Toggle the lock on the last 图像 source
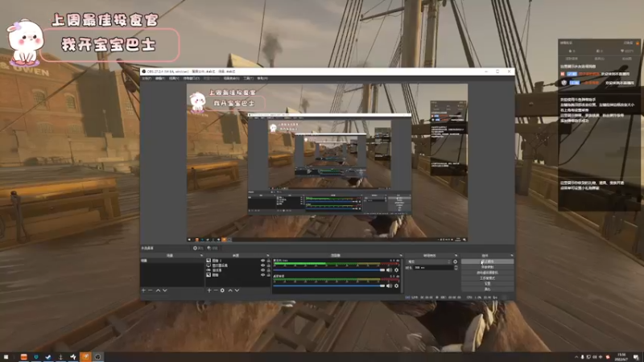 (269, 275)
